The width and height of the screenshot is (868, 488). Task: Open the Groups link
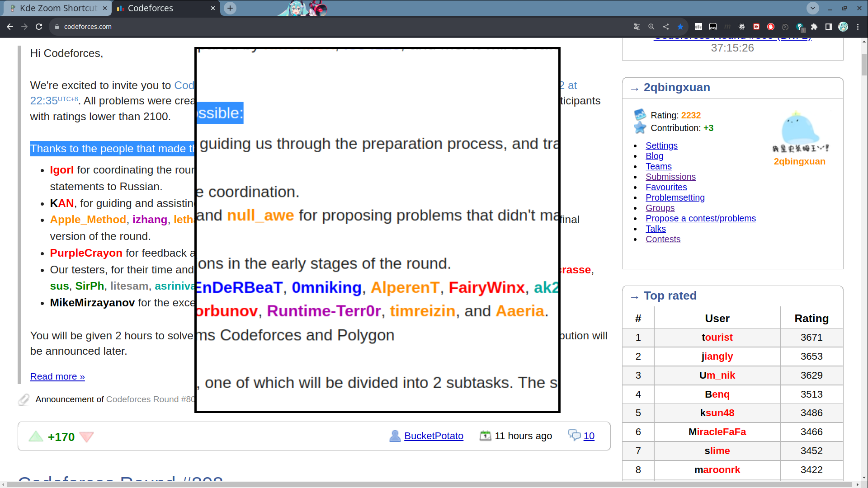[x=660, y=208]
